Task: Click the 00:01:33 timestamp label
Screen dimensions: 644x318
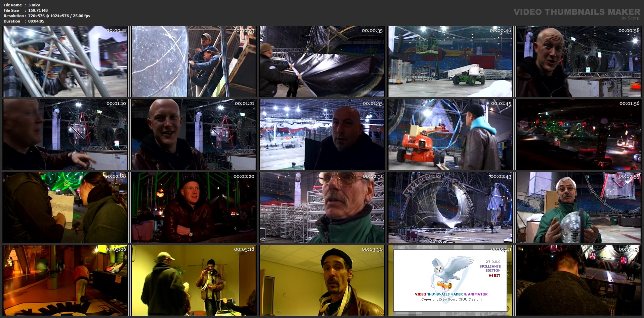Action: pyautogui.click(x=373, y=104)
